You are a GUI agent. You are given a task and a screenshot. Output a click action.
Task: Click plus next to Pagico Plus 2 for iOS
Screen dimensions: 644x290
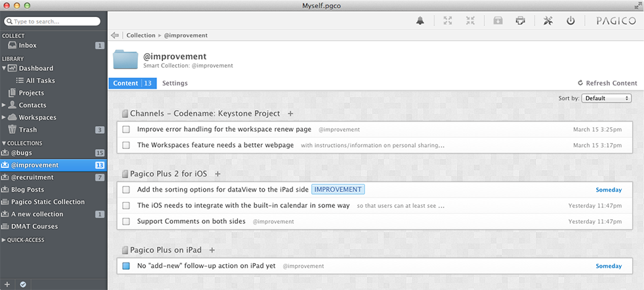[218, 174]
